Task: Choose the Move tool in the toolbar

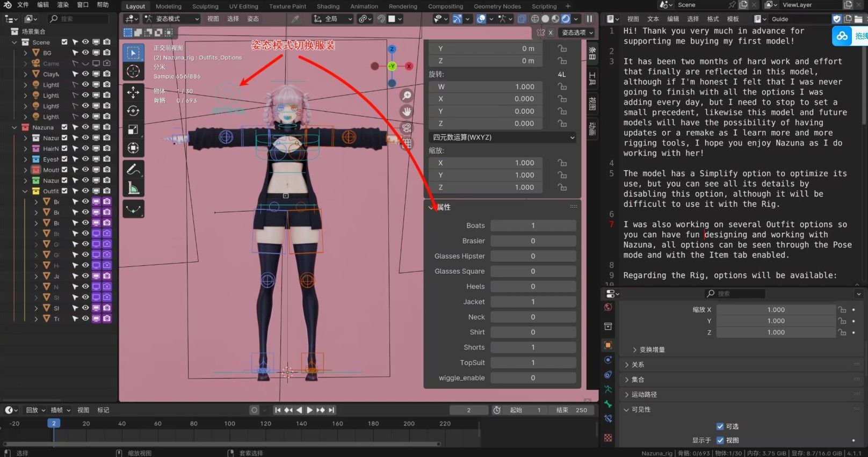Action: [x=133, y=92]
